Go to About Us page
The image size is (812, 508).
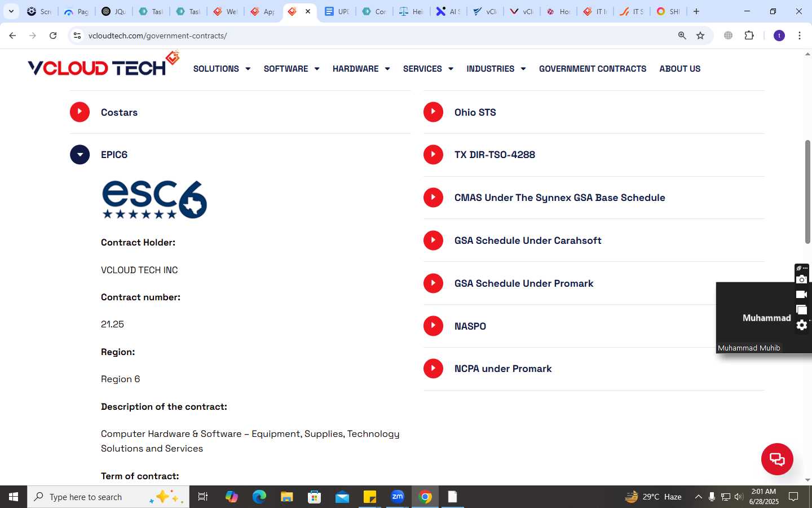[680, 69]
